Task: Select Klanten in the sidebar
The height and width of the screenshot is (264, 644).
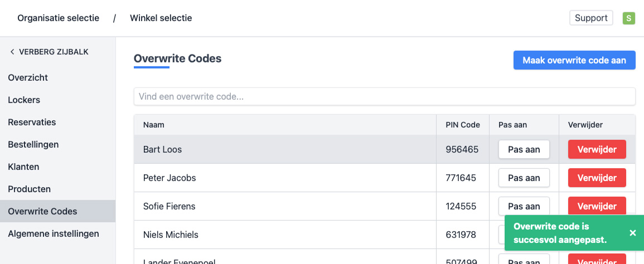Action: pyautogui.click(x=23, y=167)
